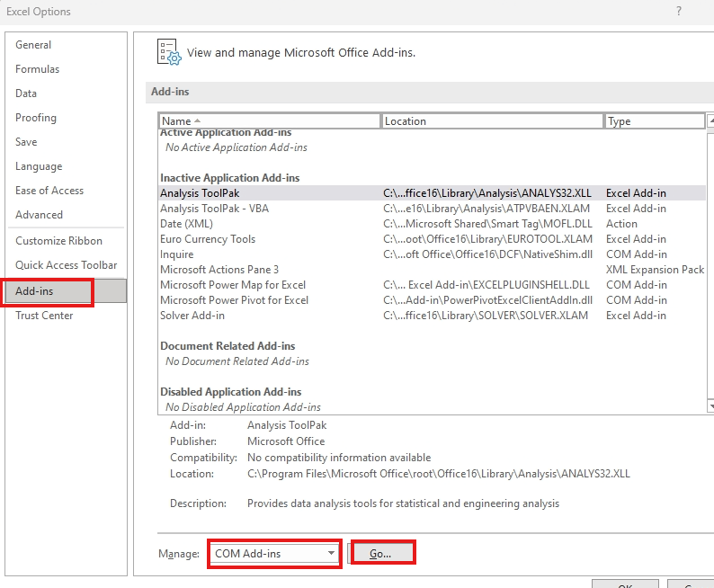Open the General options category

click(x=33, y=45)
